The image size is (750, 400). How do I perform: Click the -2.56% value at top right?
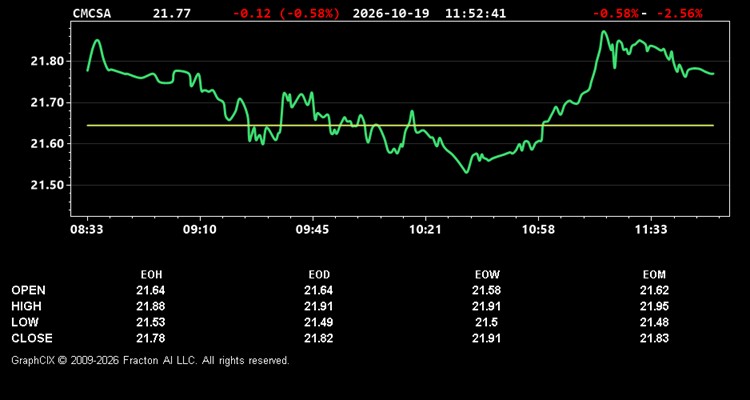(679, 13)
